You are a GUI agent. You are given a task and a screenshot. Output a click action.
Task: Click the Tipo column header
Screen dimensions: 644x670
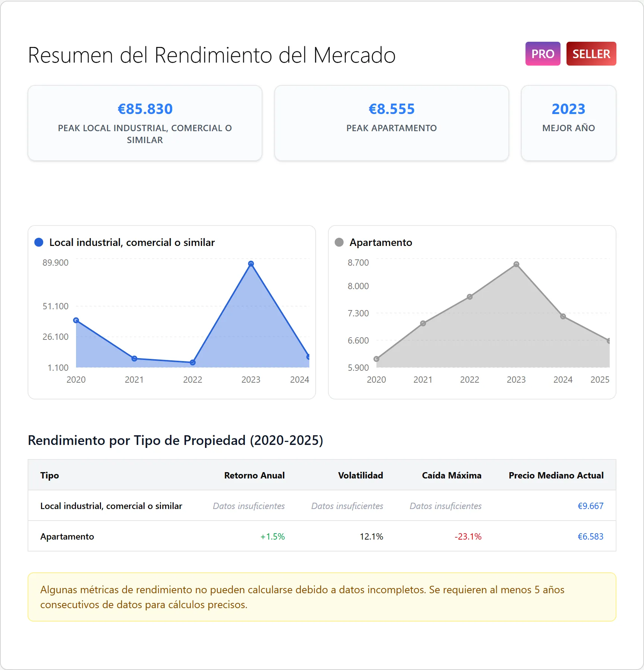coord(50,475)
